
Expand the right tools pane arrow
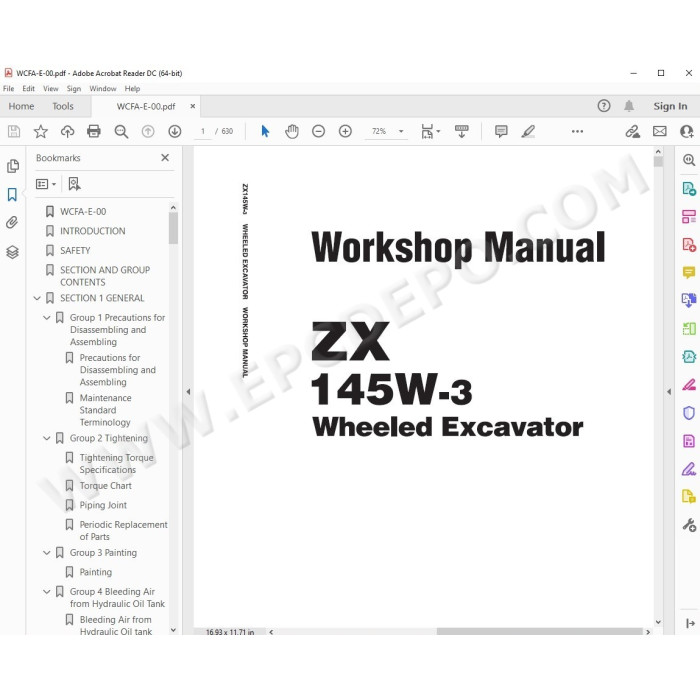[x=669, y=392]
